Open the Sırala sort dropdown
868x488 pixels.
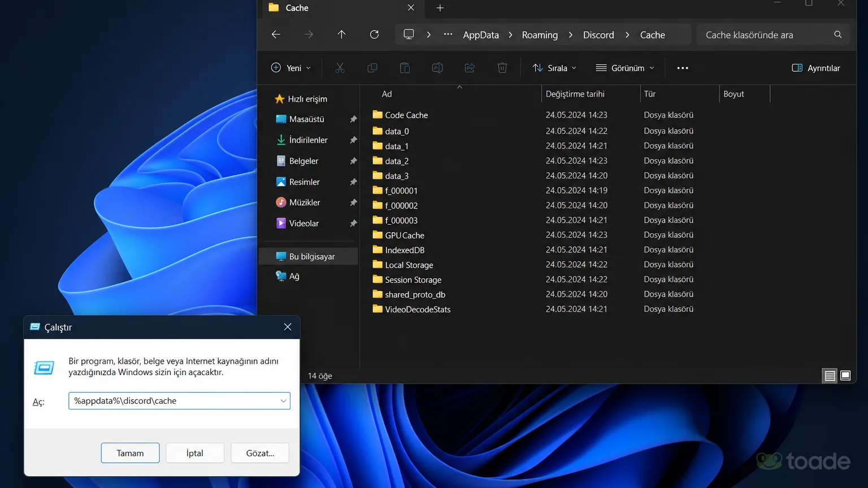(x=554, y=68)
